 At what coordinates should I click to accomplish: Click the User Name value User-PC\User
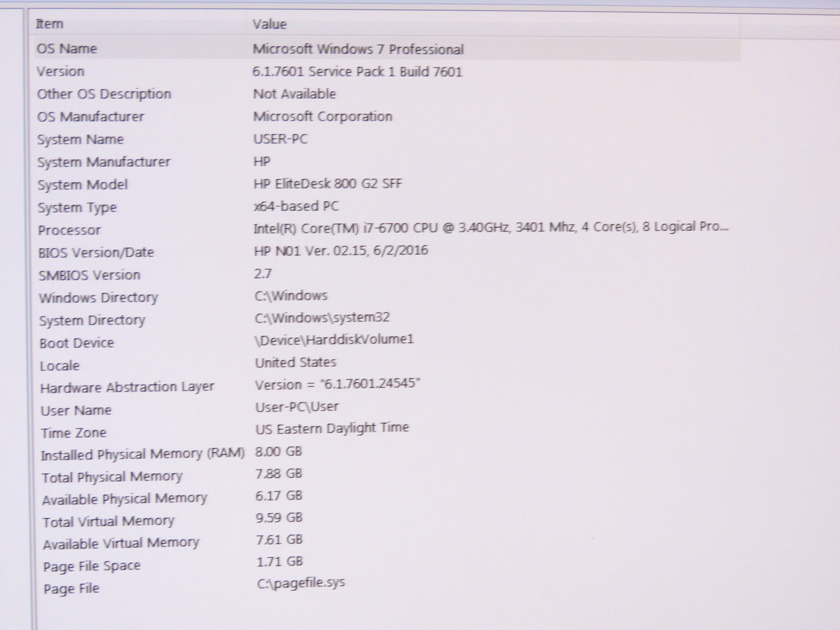coord(297,406)
